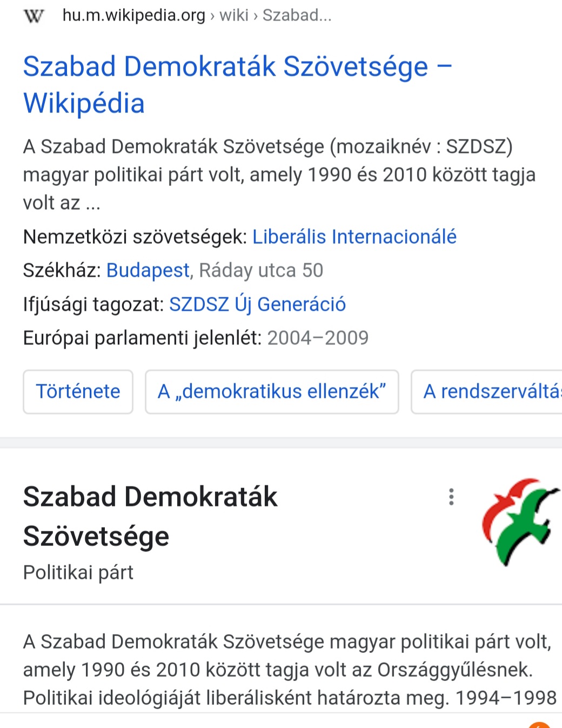The height and width of the screenshot is (728, 562).
Task: Click the Wikipedia W favicon
Action: [34, 16]
